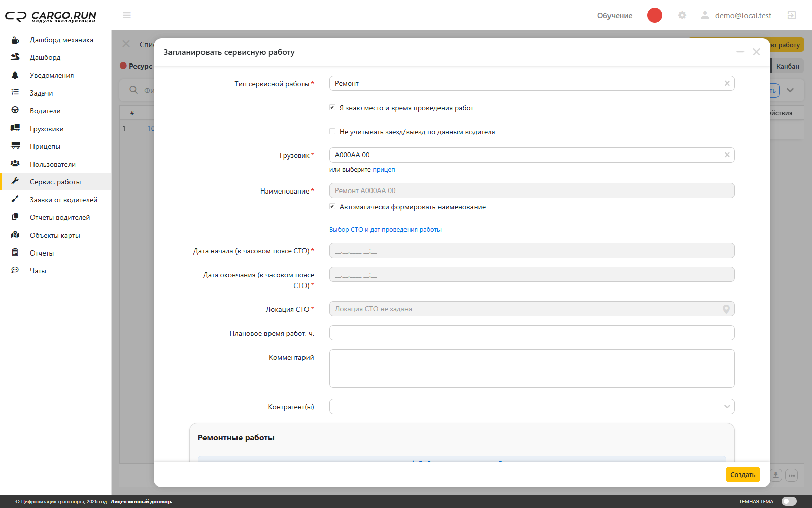Click the Грузовики truck icon
Viewport: 812px width, 508px height.
coord(15,129)
